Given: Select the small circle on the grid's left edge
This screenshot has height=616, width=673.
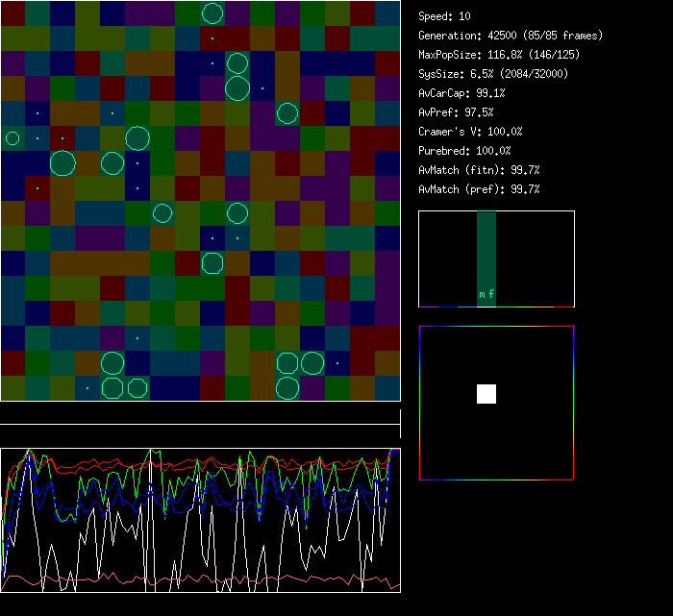Looking at the screenshot, I should point(12,138).
